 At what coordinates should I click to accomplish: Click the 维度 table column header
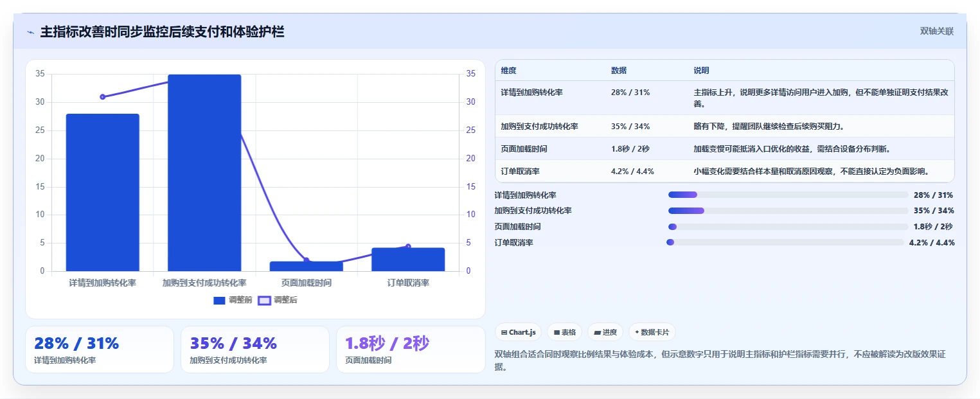(508, 71)
